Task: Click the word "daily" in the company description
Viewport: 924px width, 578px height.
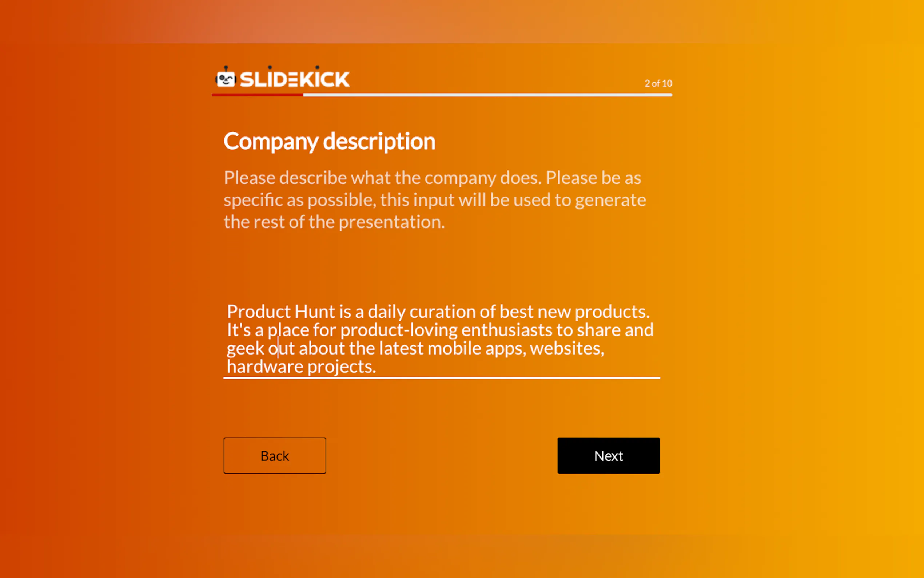Action: click(x=386, y=312)
